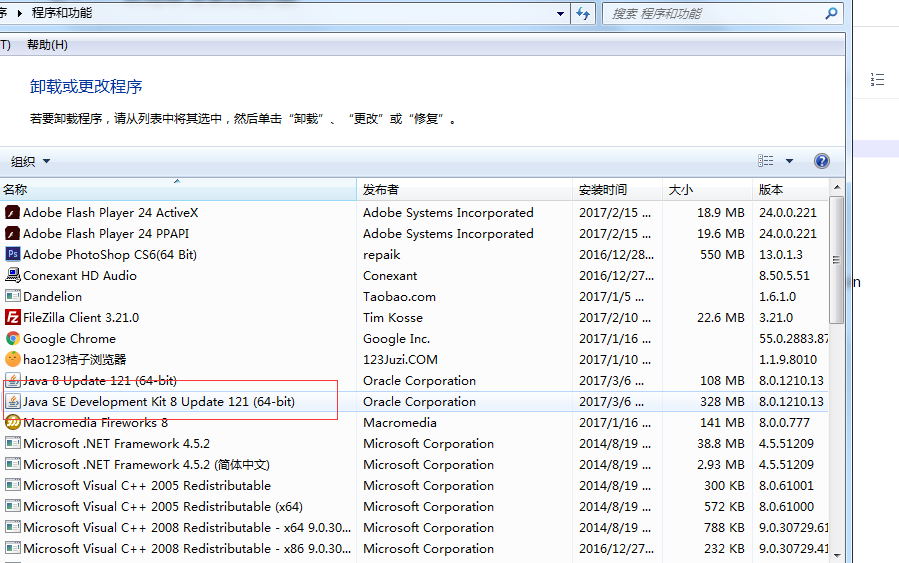This screenshot has height=563, width=899.
Task: Click the refresh arrows button
Action: coord(583,13)
